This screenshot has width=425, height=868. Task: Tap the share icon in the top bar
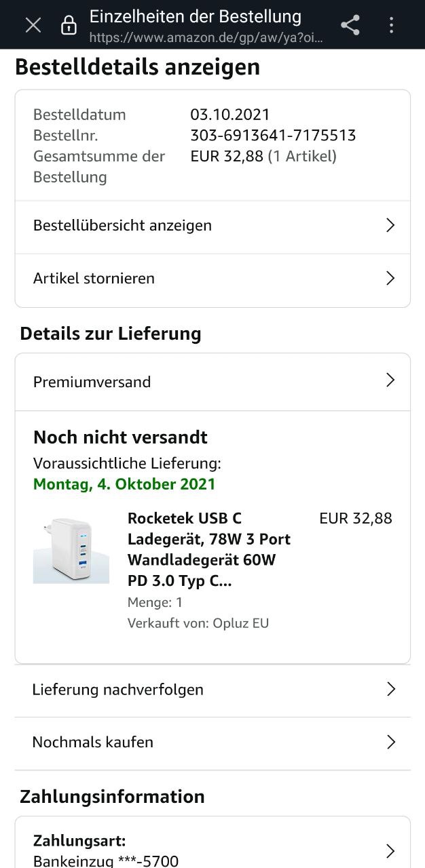[x=350, y=25]
